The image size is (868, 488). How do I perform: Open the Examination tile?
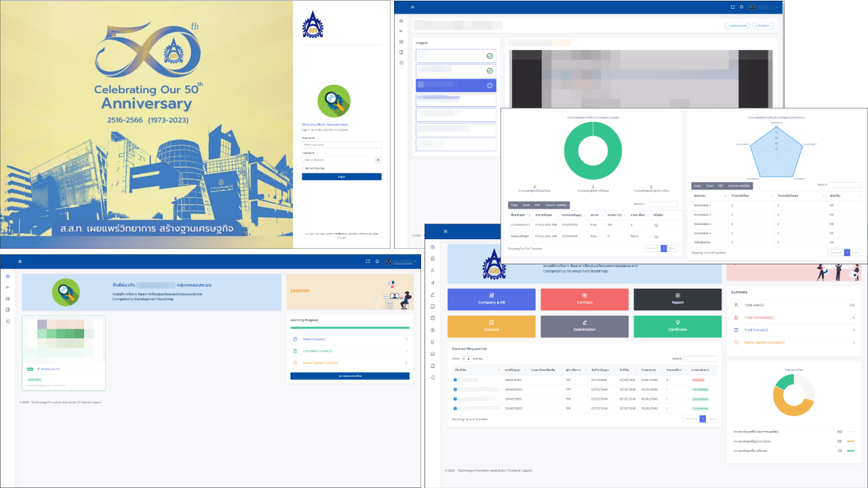[x=584, y=327]
